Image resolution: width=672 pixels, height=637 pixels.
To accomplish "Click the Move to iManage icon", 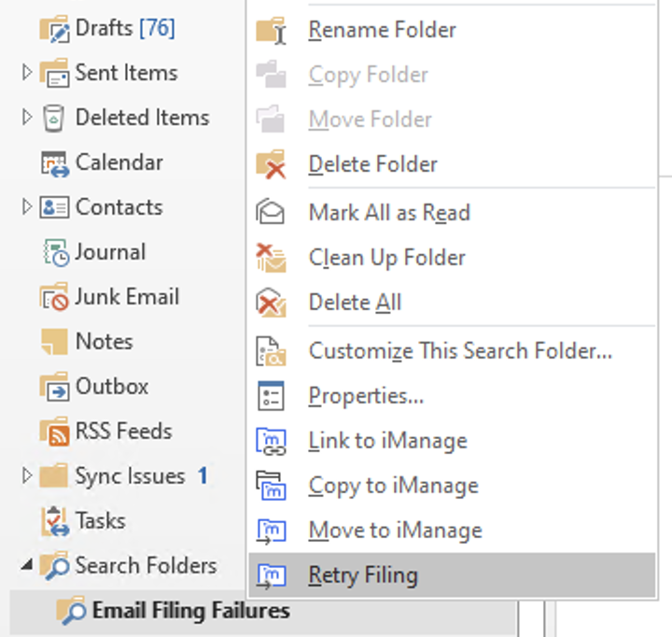I will [x=270, y=531].
